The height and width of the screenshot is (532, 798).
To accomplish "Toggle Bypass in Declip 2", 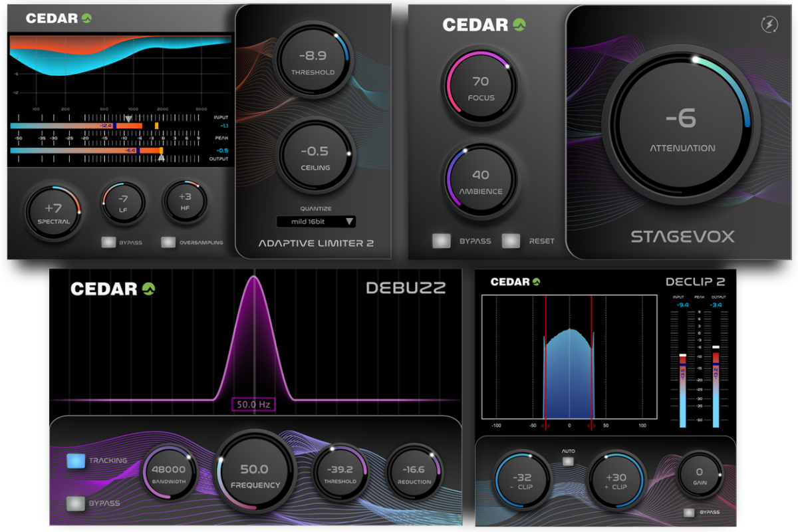I will (x=689, y=512).
